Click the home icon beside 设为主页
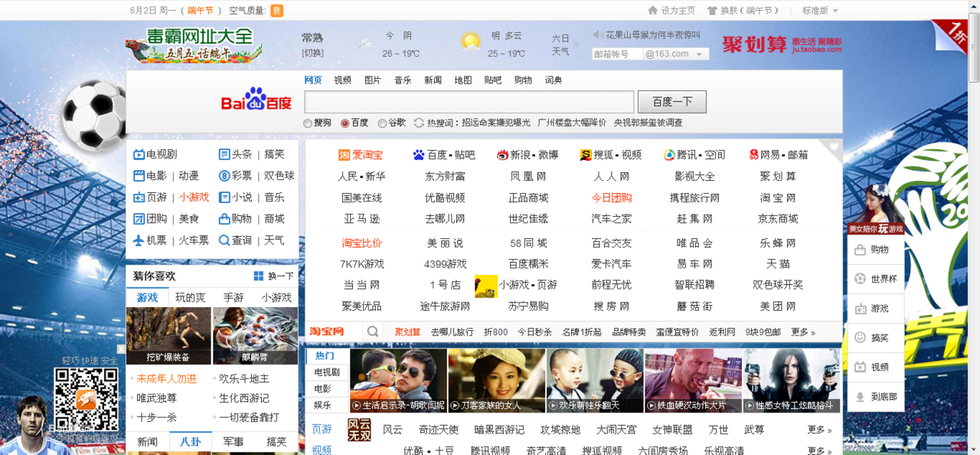980x455 pixels. [653, 11]
